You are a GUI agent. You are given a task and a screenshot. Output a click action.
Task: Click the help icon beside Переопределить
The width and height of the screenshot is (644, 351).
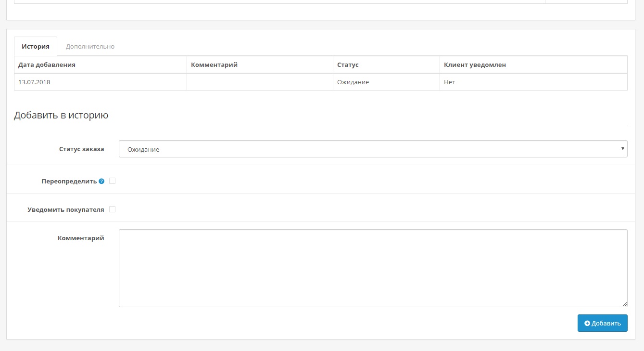click(x=101, y=182)
